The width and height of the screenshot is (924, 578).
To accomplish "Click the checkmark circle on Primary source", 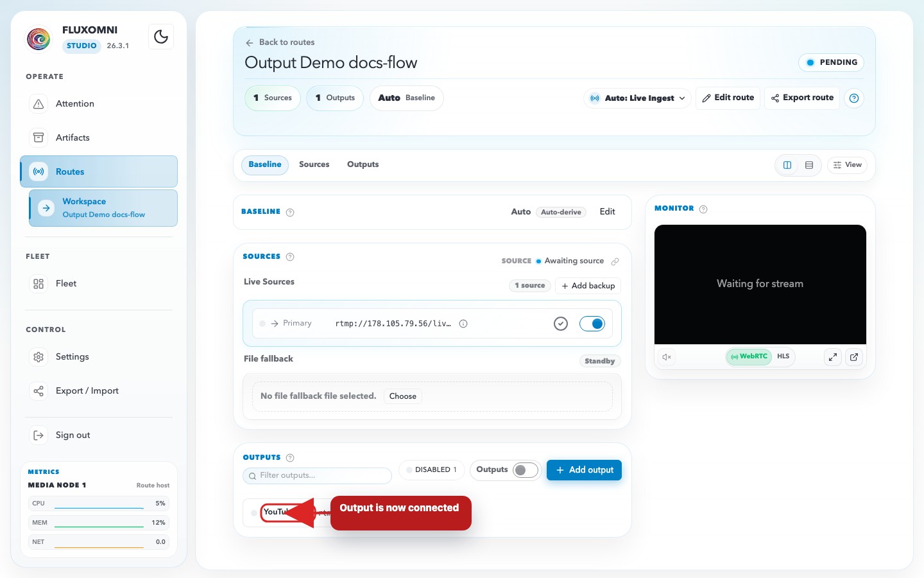I will [561, 324].
